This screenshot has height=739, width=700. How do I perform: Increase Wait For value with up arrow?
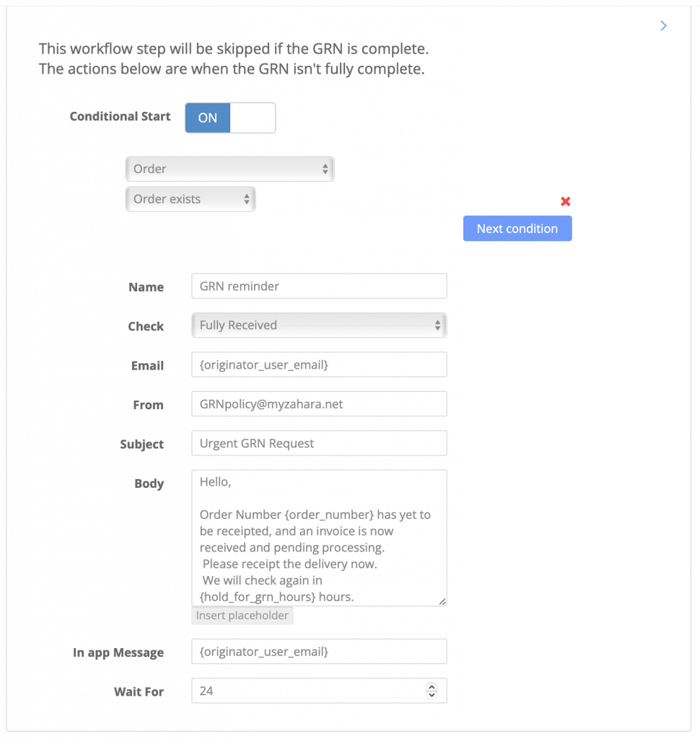click(432, 687)
